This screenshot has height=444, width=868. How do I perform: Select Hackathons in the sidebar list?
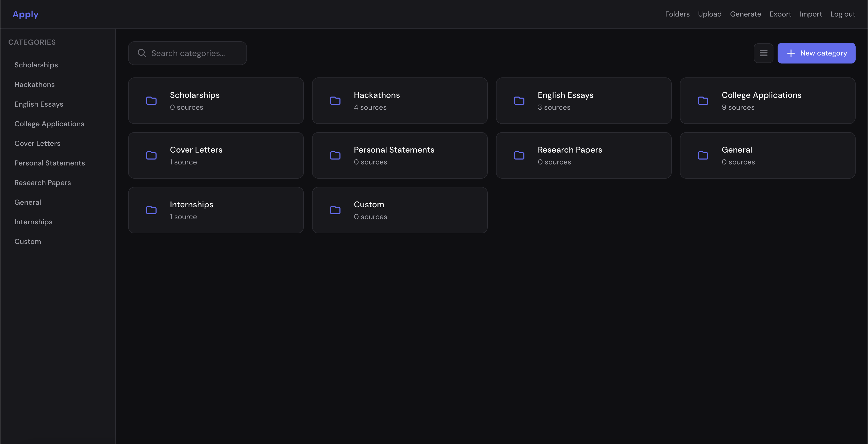[x=34, y=84]
